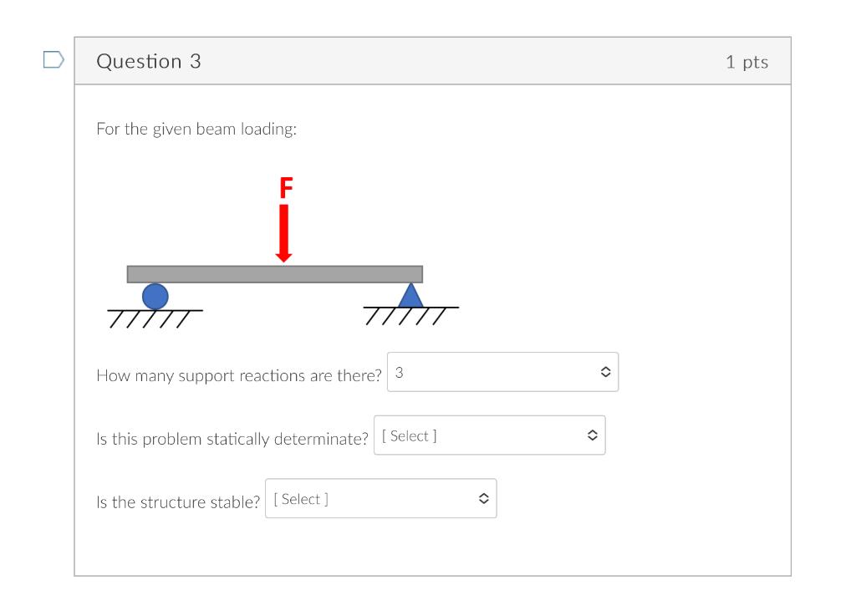Click the Select placeholder for determinacy question

pos(409,435)
